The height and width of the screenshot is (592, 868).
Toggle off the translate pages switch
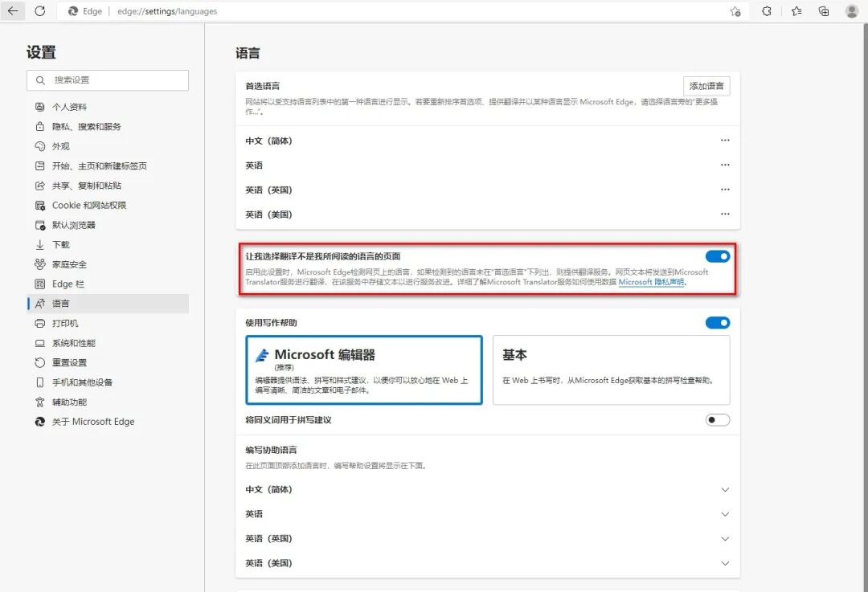click(718, 256)
